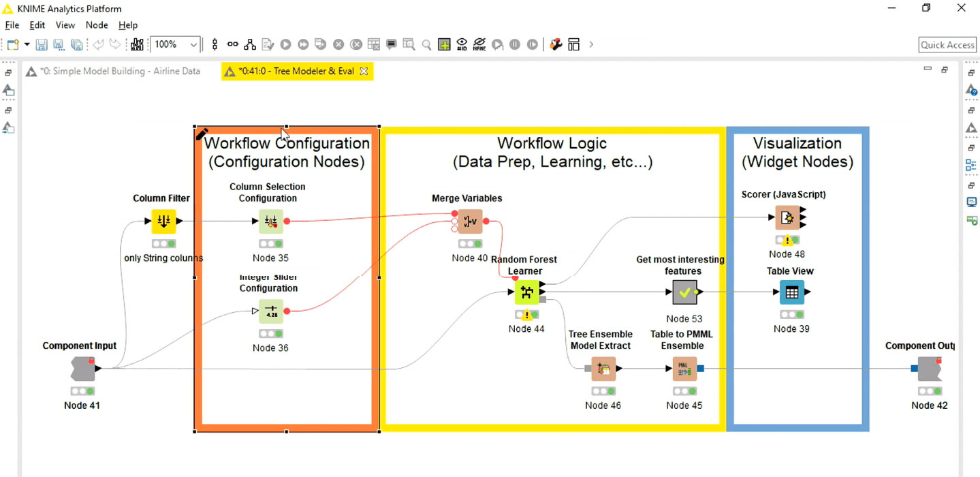
Task: Select the Column Filter node
Action: 163,221
